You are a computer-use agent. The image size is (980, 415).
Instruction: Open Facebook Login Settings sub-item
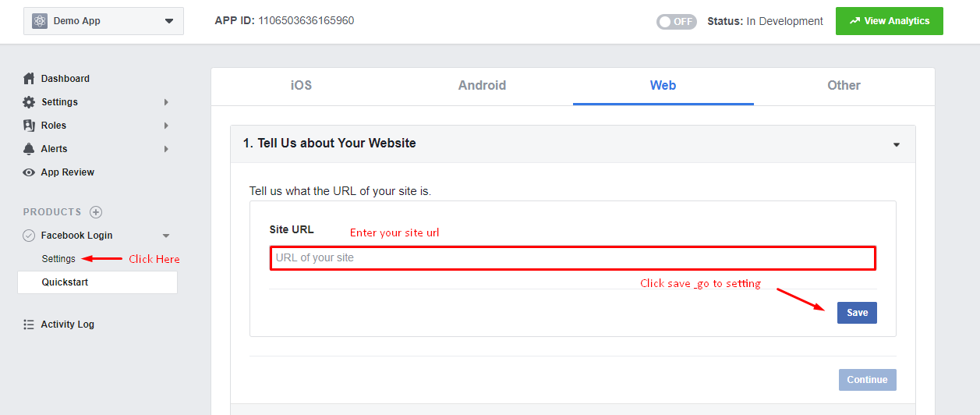click(58, 259)
